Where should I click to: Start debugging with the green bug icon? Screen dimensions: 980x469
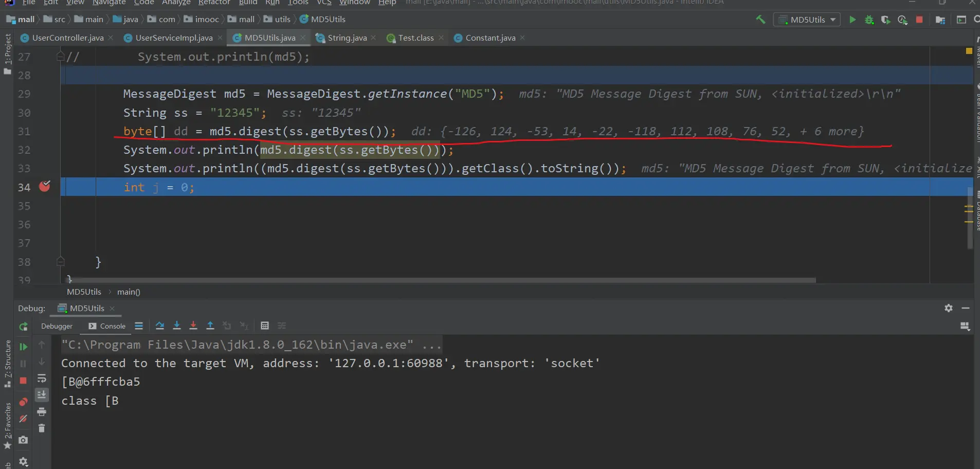[x=869, y=20]
